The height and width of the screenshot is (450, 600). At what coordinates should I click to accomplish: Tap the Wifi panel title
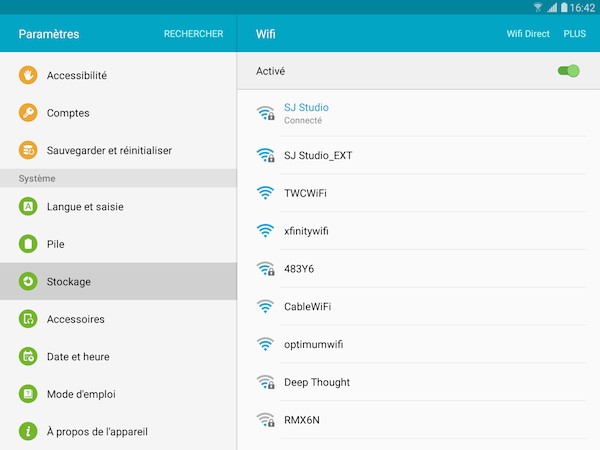(x=266, y=34)
